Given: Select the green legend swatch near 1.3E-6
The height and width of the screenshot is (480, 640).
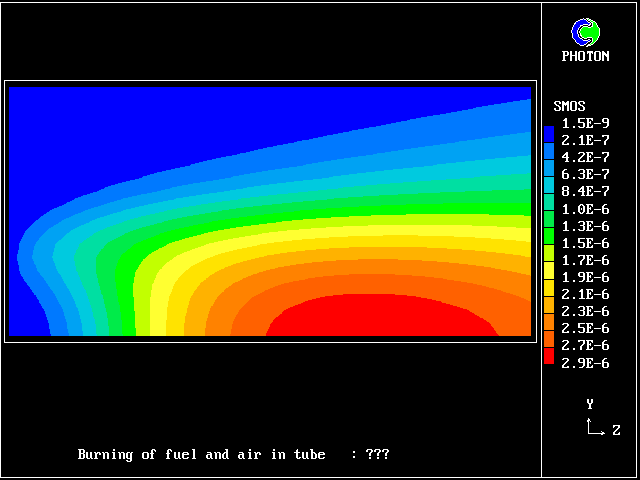Looking at the screenshot, I should tap(549, 227).
